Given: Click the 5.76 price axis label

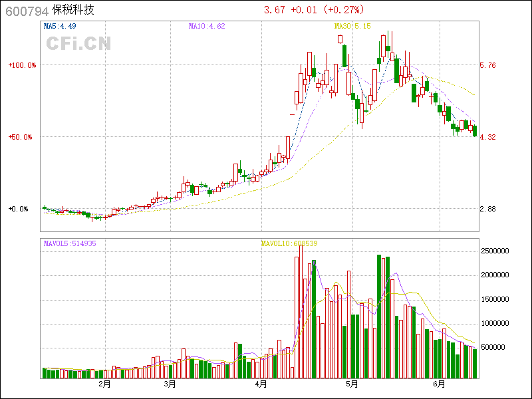Looking at the screenshot, I should click(488, 65).
